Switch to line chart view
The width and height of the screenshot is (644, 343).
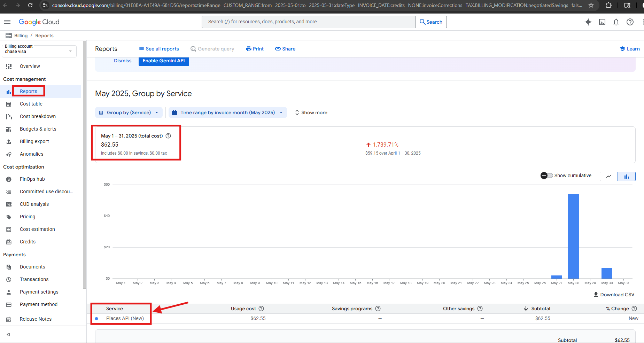click(x=609, y=176)
